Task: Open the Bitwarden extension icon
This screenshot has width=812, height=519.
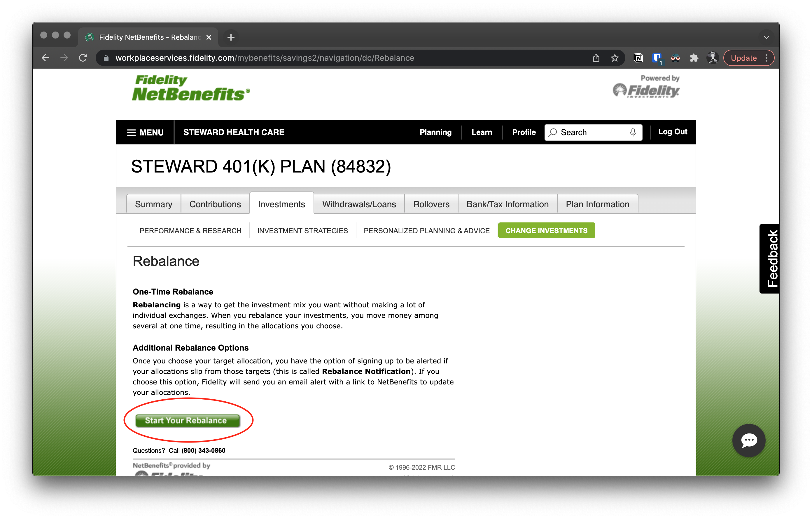Action: pos(657,58)
